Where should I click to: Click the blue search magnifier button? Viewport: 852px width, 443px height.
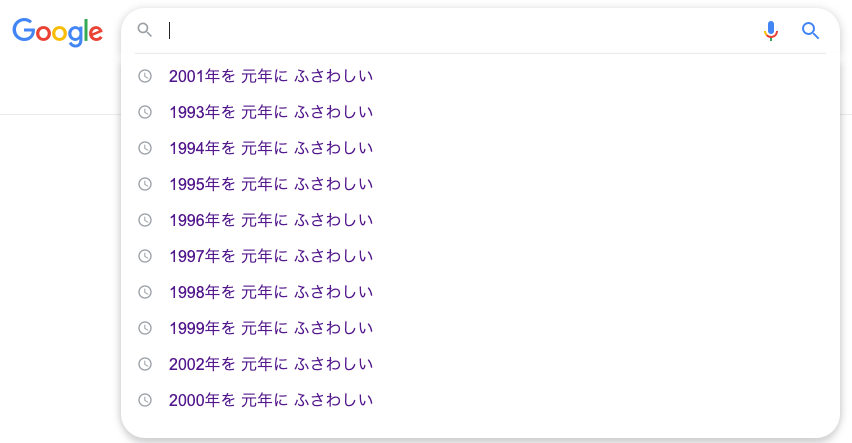click(x=810, y=31)
